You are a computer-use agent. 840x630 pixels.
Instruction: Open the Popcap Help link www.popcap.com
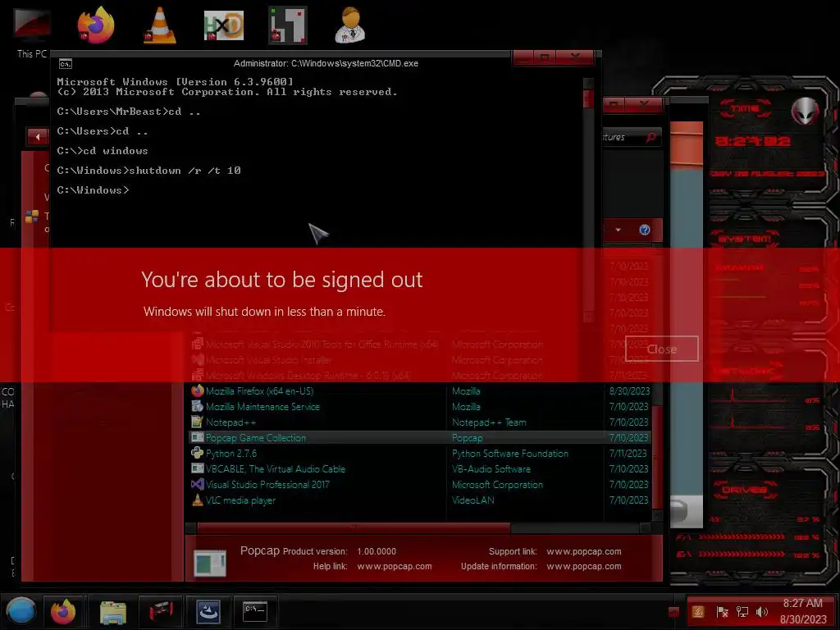(395, 566)
